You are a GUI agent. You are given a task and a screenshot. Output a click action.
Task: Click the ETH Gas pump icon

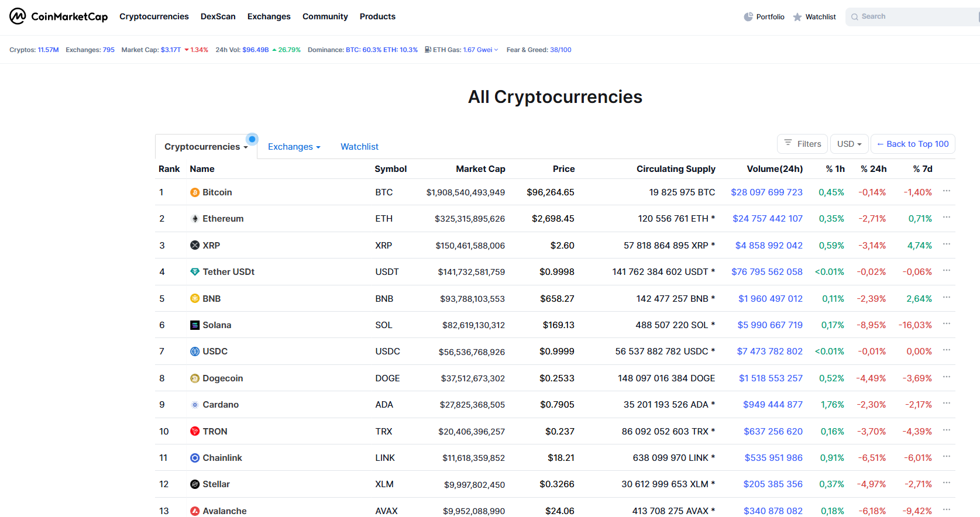pyautogui.click(x=428, y=50)
